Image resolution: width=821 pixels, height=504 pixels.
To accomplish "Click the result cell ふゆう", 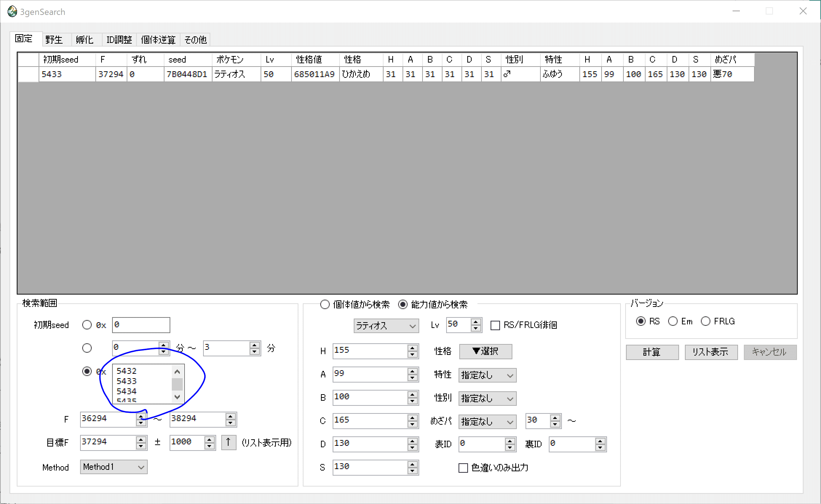I will (560, 74).
